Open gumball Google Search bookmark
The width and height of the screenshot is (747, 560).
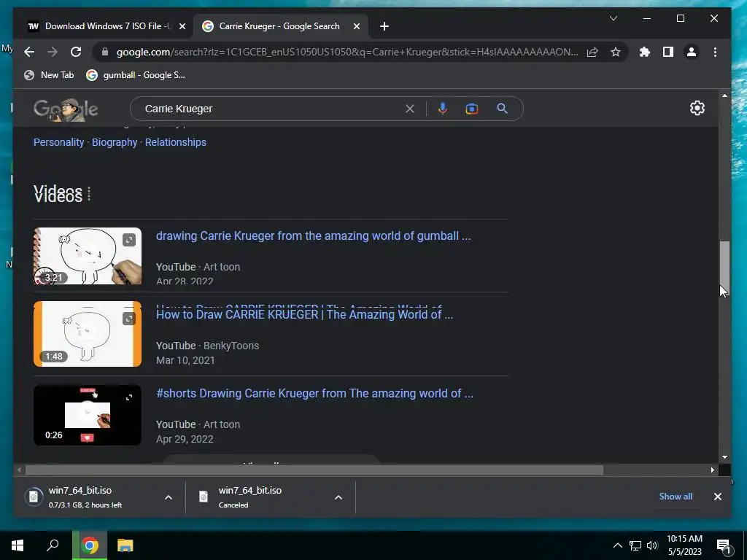pos(136,75)
